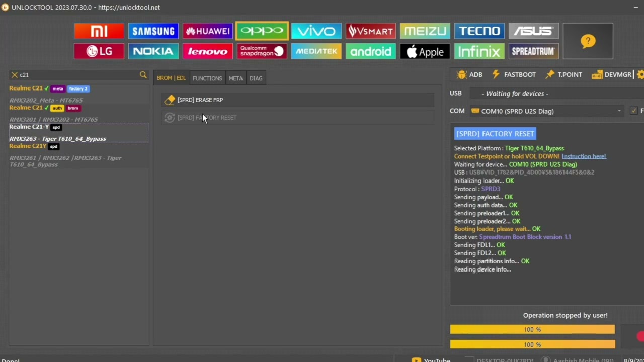644x362 pixels.
Task: Click the magnifier search icon
Action: pos(143,75)
